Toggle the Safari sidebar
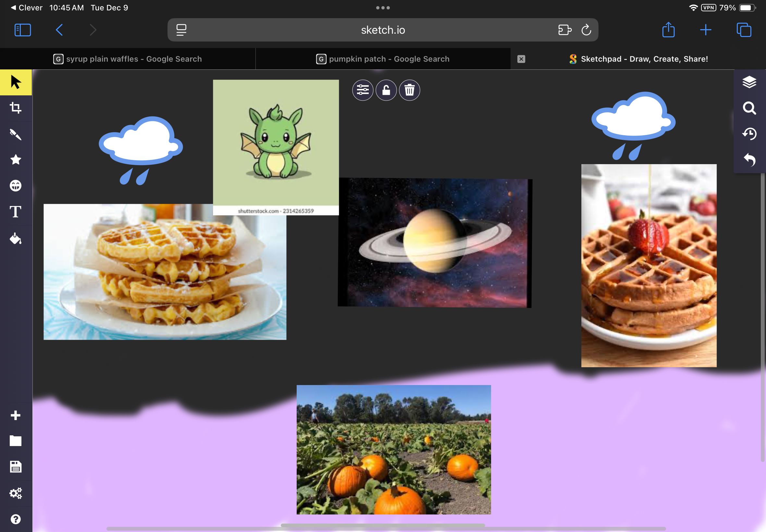 coord(23,30)
